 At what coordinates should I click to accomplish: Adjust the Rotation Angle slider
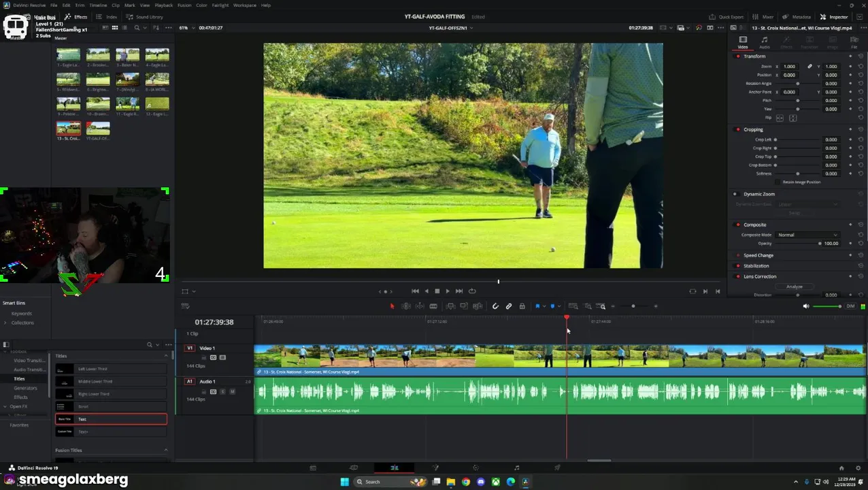(x=798, y=83)
